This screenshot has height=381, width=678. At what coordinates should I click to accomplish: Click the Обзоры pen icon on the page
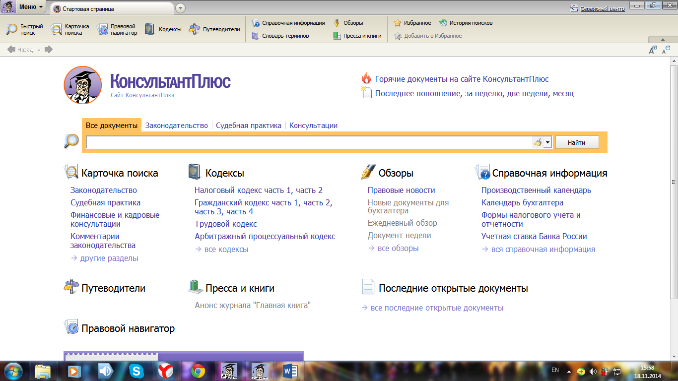pyautogui.click(x=368, y=172)
